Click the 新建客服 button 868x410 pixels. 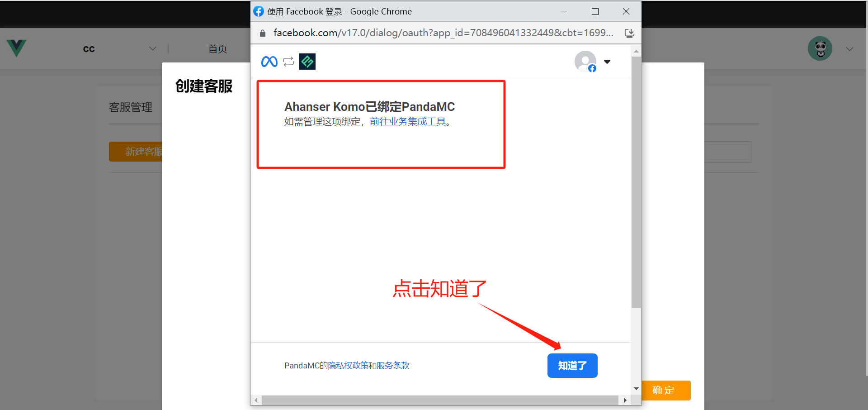click(136, 152)
